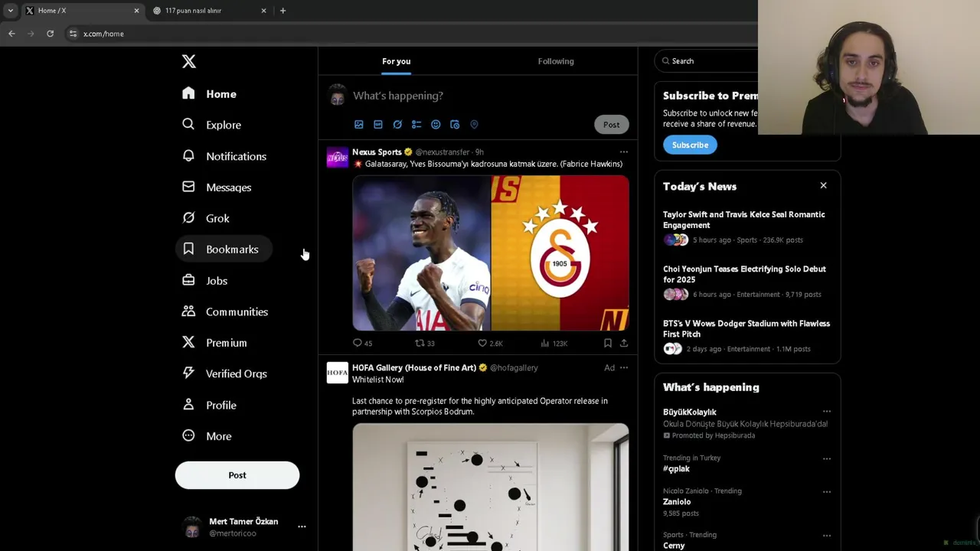Add media image to the post
The image size is (980, 551).
coord(358,124)
